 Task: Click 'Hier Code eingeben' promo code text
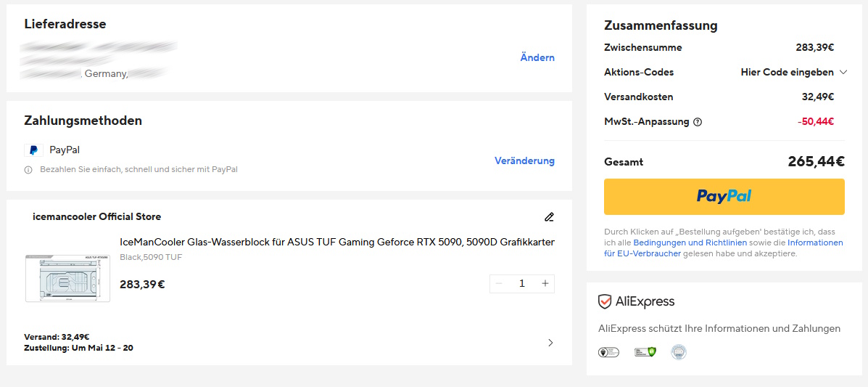pyautogui.click(x=787, y=73)
